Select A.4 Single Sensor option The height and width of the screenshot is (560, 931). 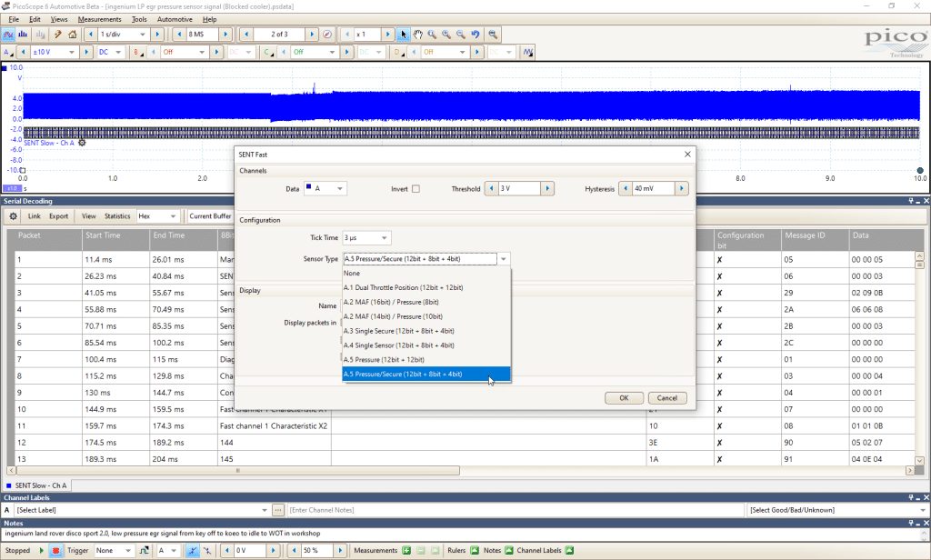pos(426,345)
